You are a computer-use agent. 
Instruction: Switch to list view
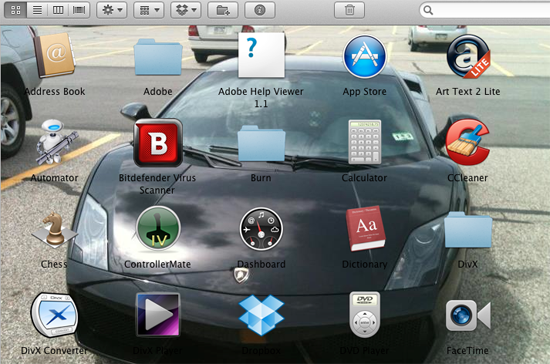[37, 10]
